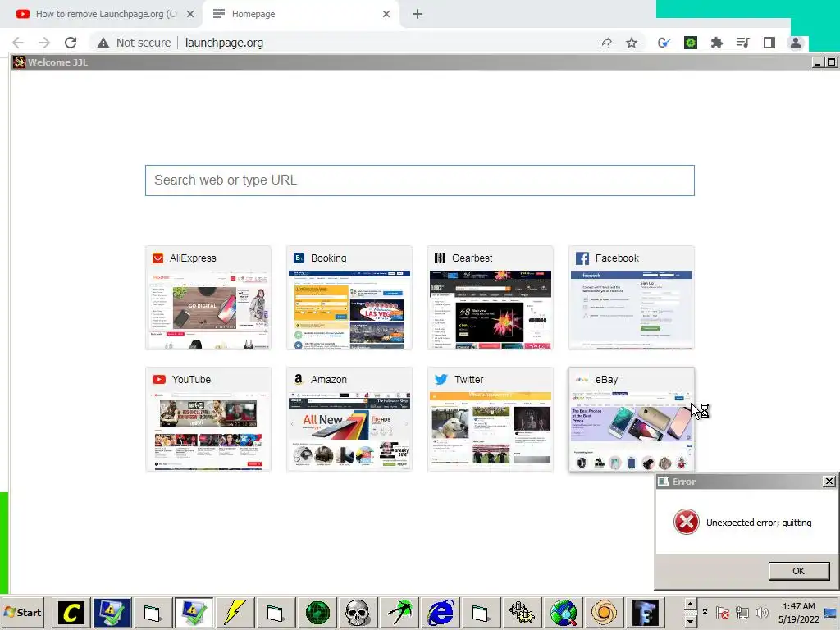Click OK in the Error dialog
This screenshot has height=630, width=840.
click(x=798, y=571)
